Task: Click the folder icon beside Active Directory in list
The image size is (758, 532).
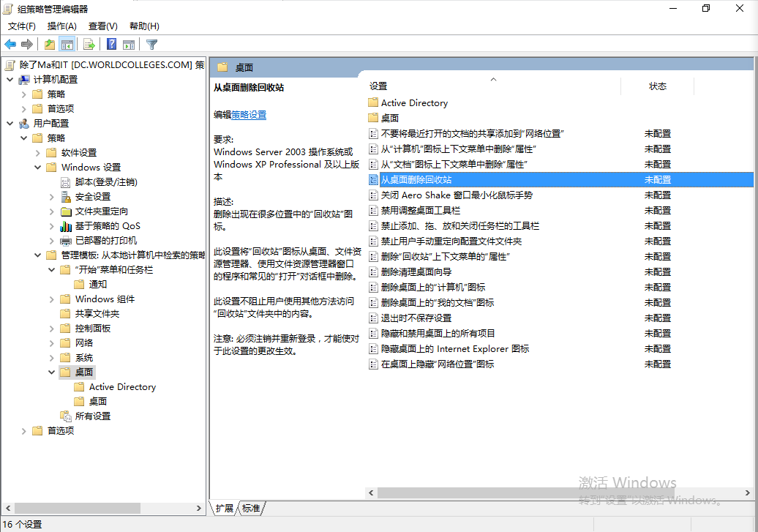Action: point(372,102)
